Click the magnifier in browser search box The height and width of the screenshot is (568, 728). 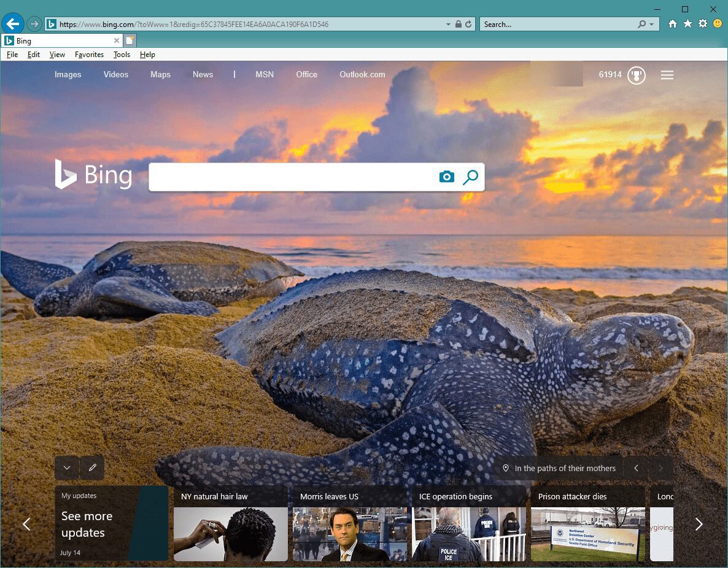coord(641,24)
